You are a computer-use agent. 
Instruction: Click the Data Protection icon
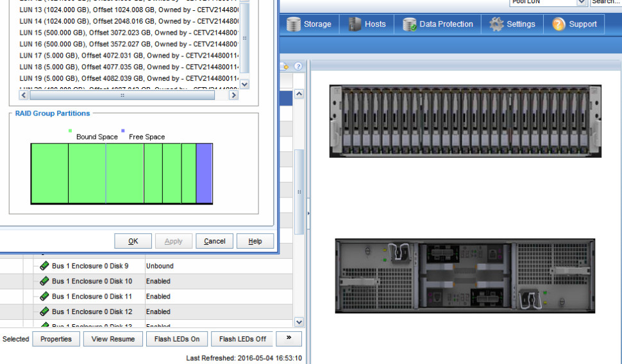click(x=409, y=24)
